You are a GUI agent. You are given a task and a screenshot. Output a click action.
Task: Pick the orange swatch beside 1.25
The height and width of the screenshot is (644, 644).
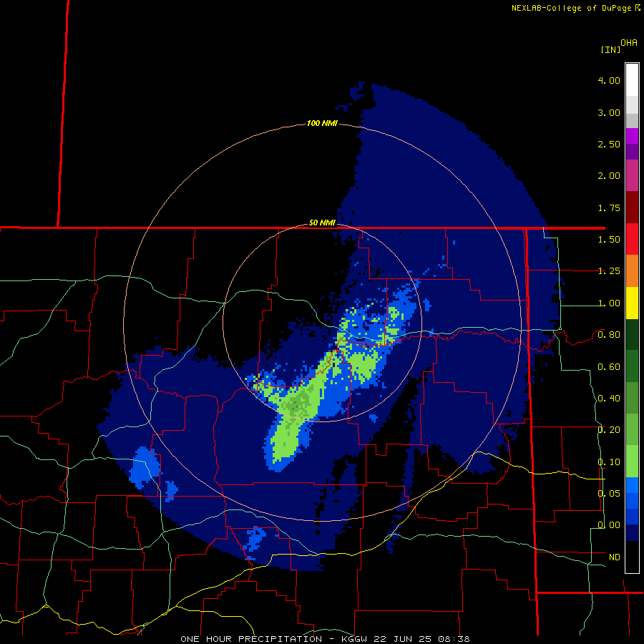[632, 271]
